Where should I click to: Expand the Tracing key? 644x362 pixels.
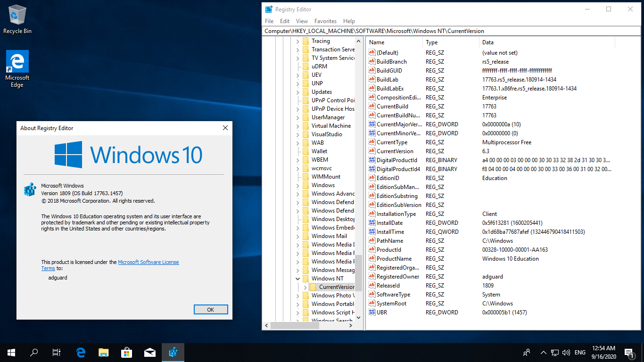tap(297, 41)
